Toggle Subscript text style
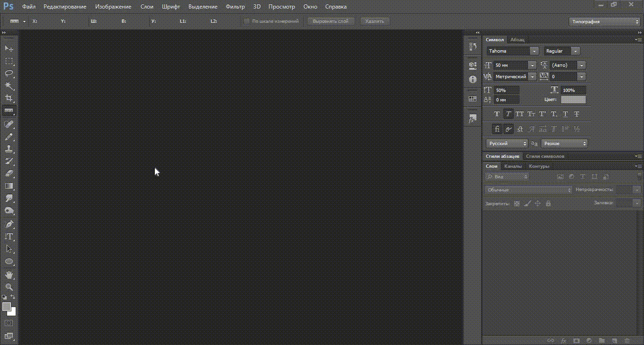Image resolution: width=644 pixels, height=345 pixels. [554, 114]
